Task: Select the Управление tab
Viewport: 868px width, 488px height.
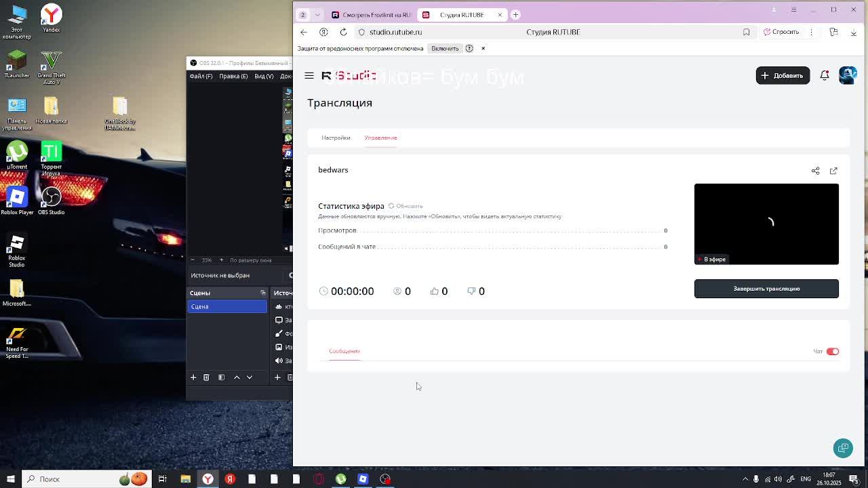Action: tap(380, 138)
